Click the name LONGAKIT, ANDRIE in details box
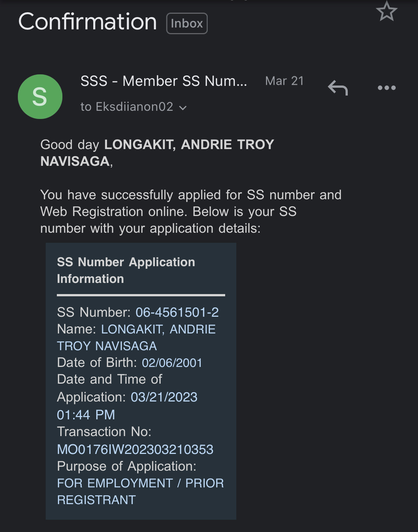 (158, 329)
